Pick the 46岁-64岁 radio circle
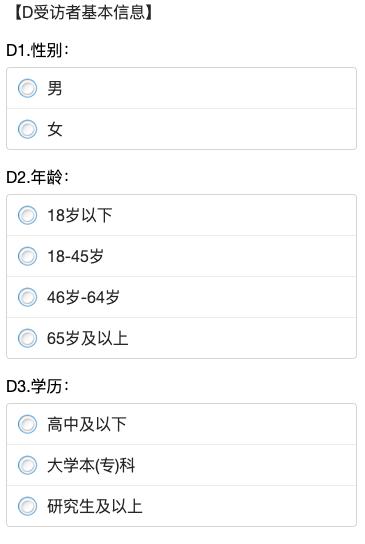Screen dimensions: 365x544 click(x=27, y=297)
